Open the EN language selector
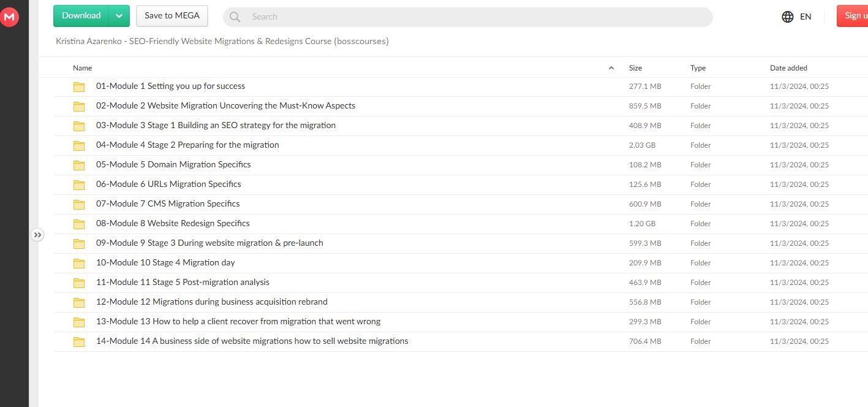 (x=806, y=17)
